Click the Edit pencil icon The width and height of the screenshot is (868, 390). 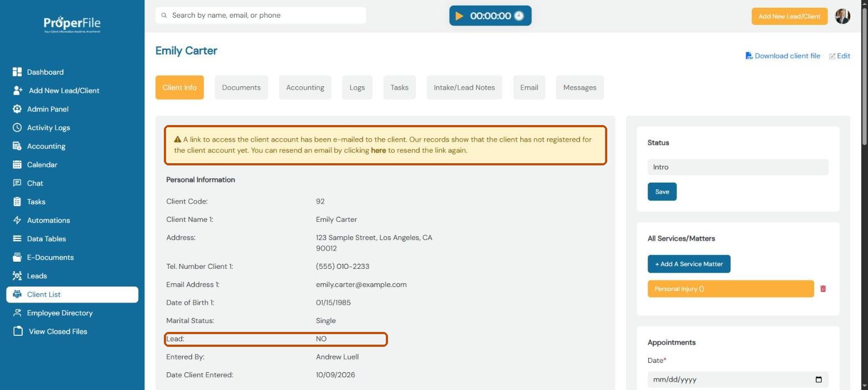point(832,56)
